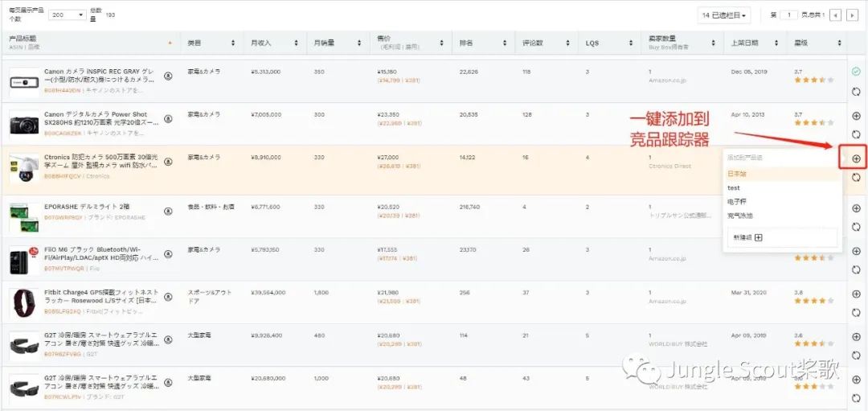868x411 pixels.
Task: Add FiiO M6 to product tracker
Action: click(856, 251)
